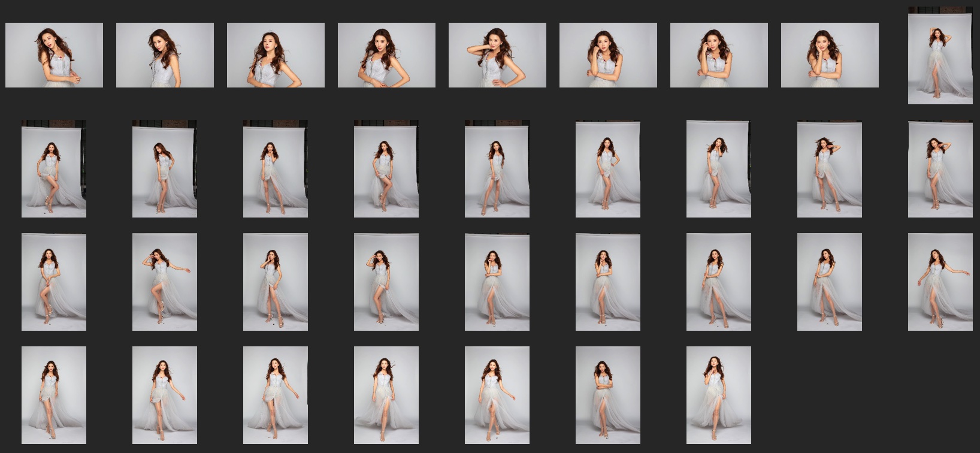
Task: Select the last thumbnail in the second row
Action: (x=940, y=168)
